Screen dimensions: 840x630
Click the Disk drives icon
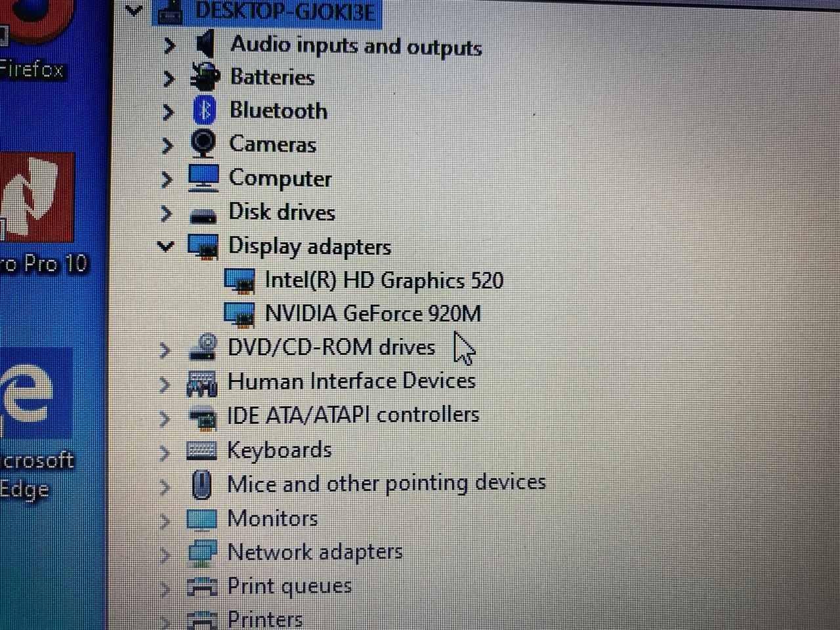pyautogui.click(x=203, y=215)
